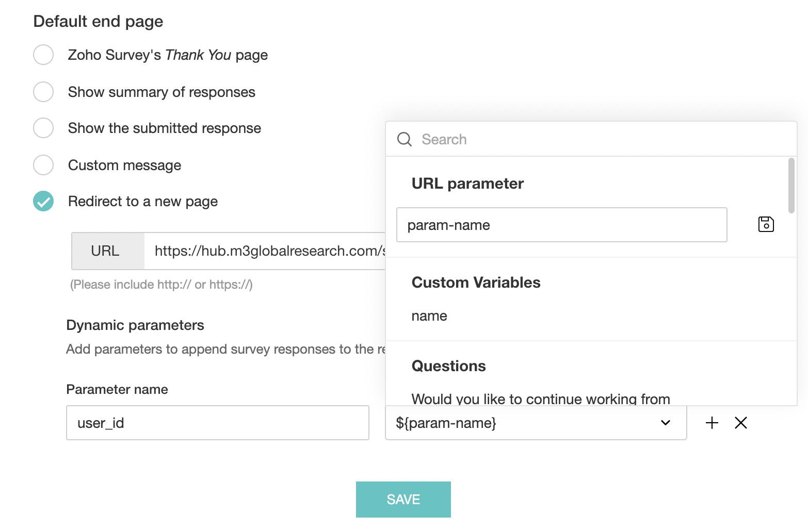This screenshot has height=532, width=808.
Task: Choose the 'name' custom variable
Action: pos(429,316)
